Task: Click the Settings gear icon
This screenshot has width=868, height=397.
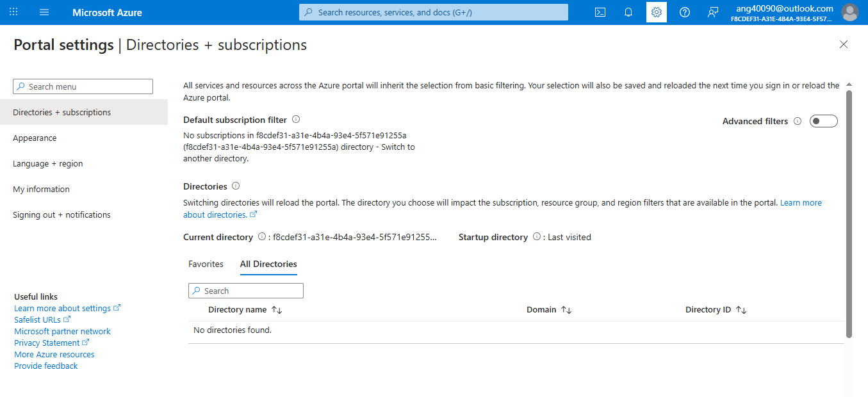Action: 657,12
